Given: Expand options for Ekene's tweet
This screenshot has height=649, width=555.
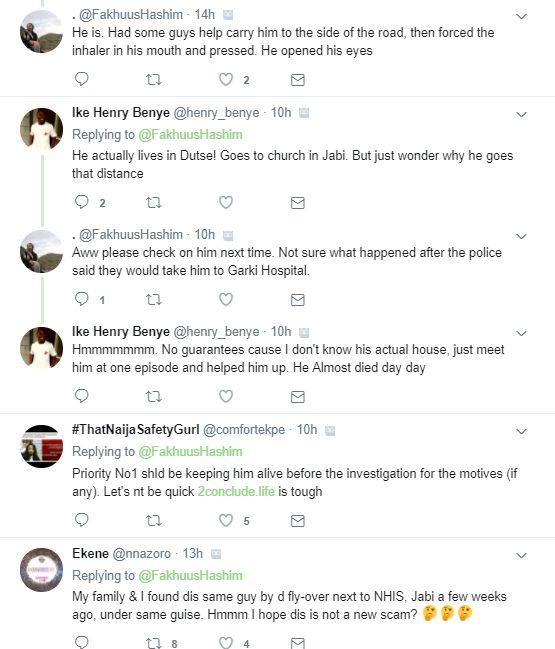Looking at the screenshot, I should pyautogui.click(x=521, y=555).
